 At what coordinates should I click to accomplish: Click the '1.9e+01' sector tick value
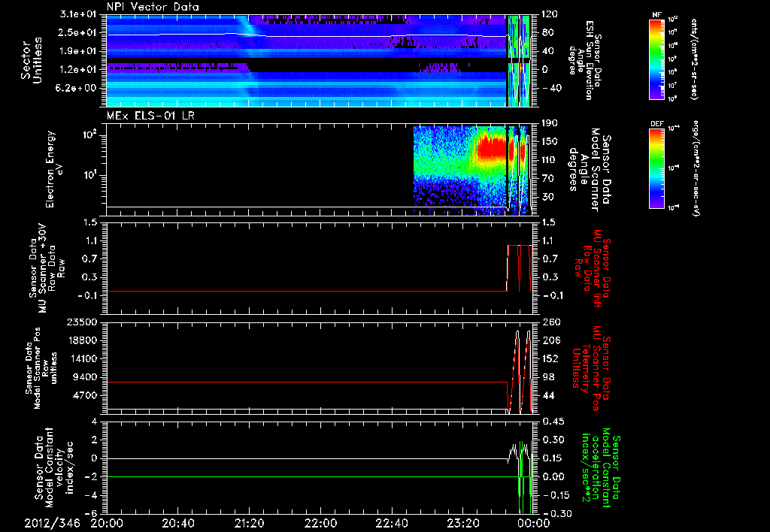click(x=78, y=51)
